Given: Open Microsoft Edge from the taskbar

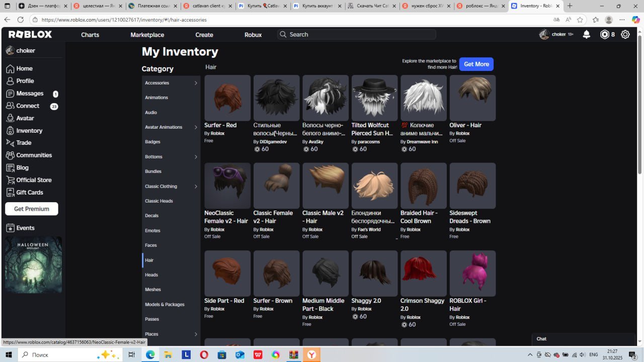Looking at the screenshot, I should pyautogui.click(x=150, y=355).
